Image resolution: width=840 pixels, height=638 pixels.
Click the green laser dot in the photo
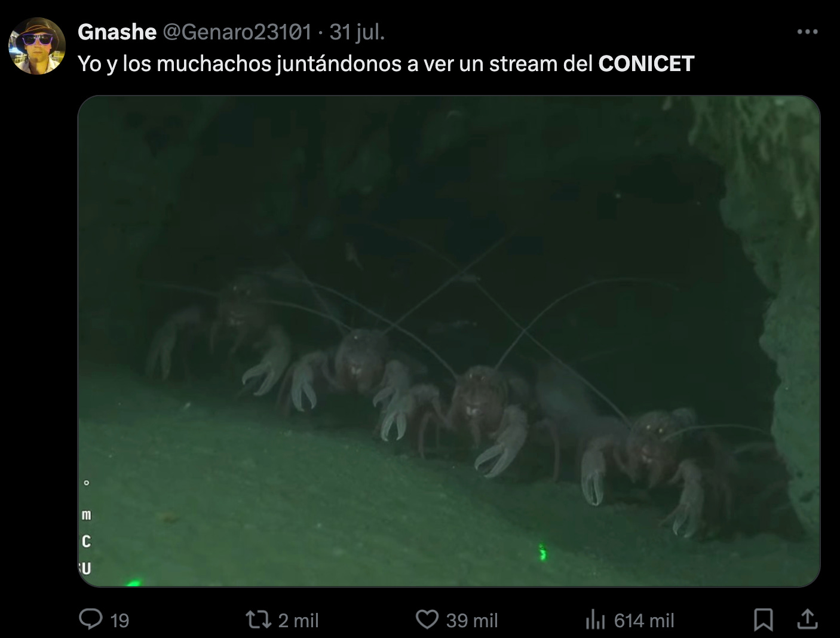(x=542, y=553)
